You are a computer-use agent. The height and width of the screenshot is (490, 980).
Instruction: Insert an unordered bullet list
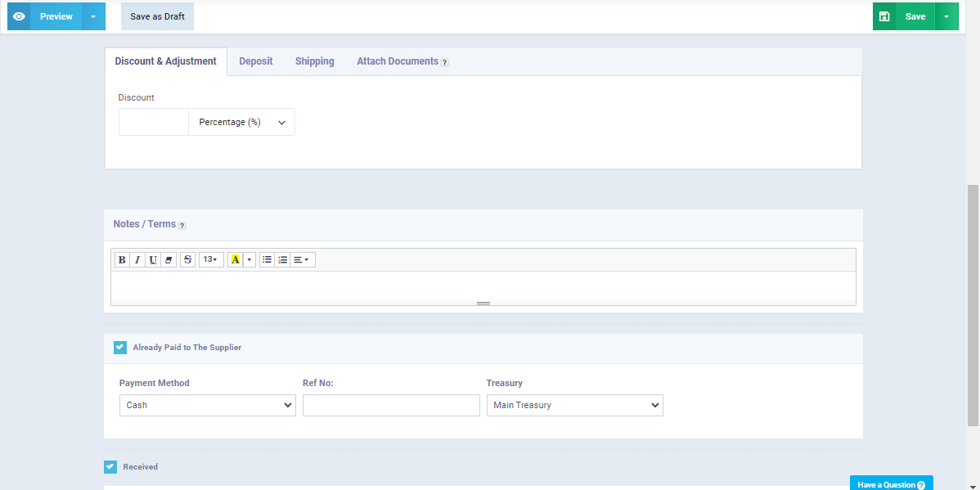[x=267, y=260]
